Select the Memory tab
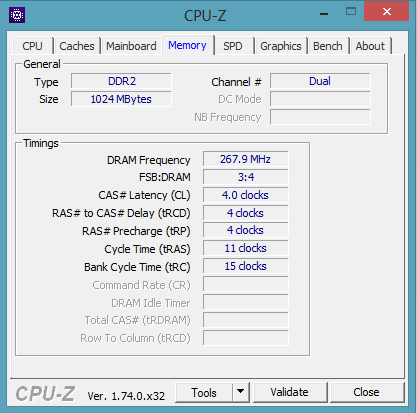The image size is (417, 413). 187,45
